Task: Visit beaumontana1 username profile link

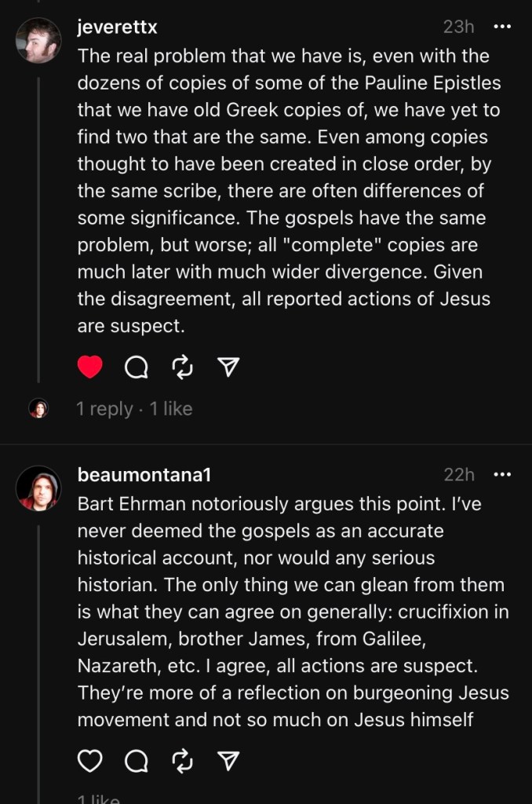Action: click(144, 474)
